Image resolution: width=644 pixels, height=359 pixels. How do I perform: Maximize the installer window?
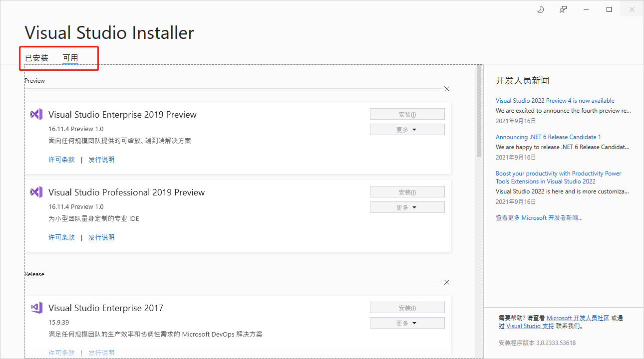click(609, 9)
